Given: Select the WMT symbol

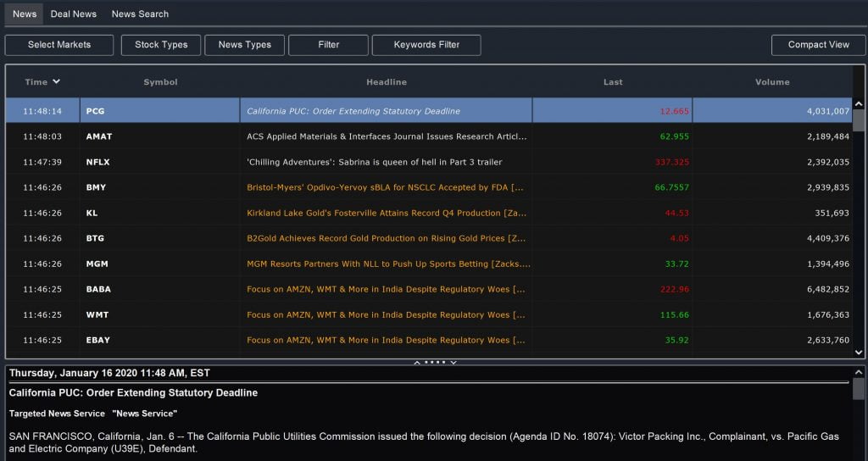Looking at the screenshot, I should click(97, 315).
